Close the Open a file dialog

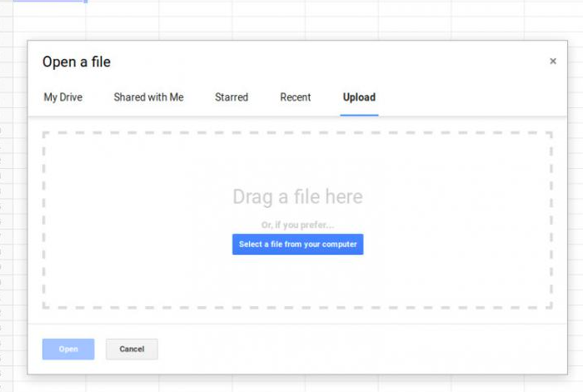tap(553, 62)
